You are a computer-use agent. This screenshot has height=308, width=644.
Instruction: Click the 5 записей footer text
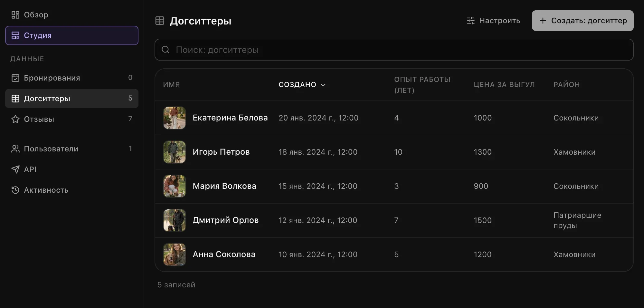(x=176, y=285)
